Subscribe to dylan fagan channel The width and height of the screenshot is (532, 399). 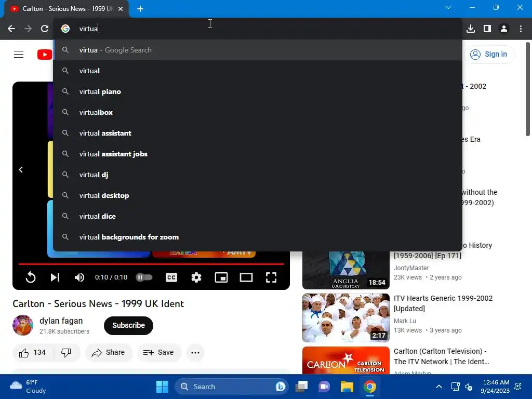click(x=129, y=325)
